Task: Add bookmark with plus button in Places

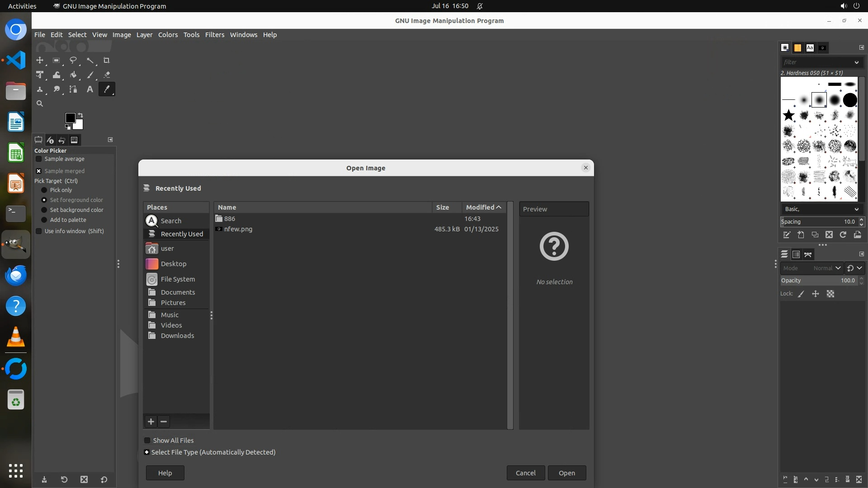Action: [x=151, y=422]
